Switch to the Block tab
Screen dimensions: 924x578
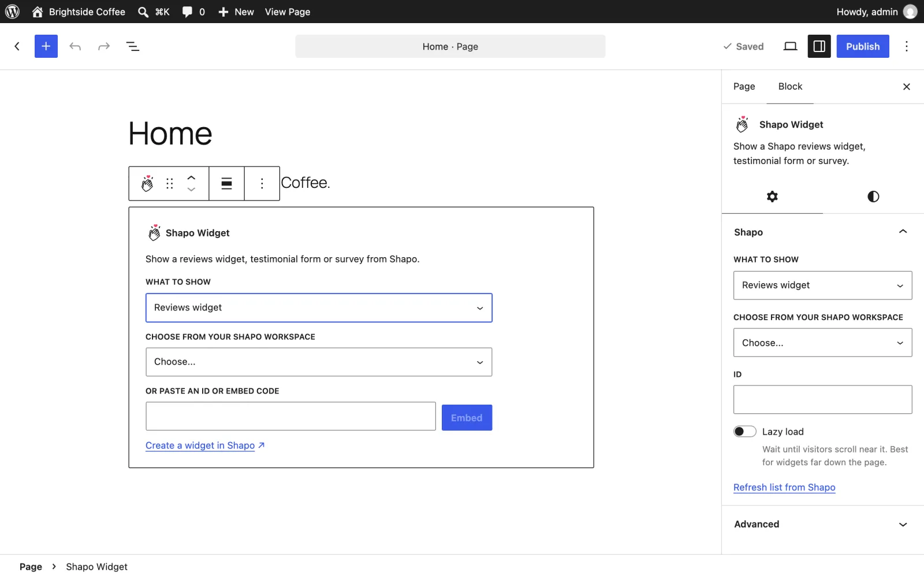click(x=790, y=87)
